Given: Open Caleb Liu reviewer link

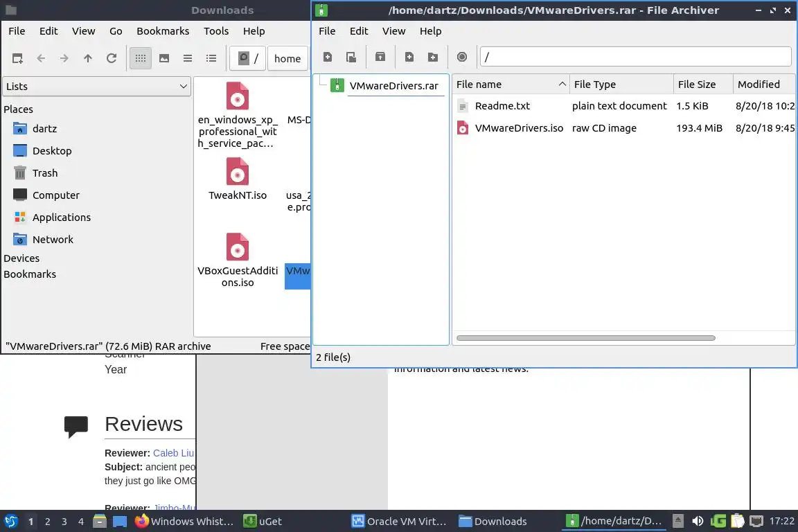Looking at the screenshot, I should click(174, 453).
